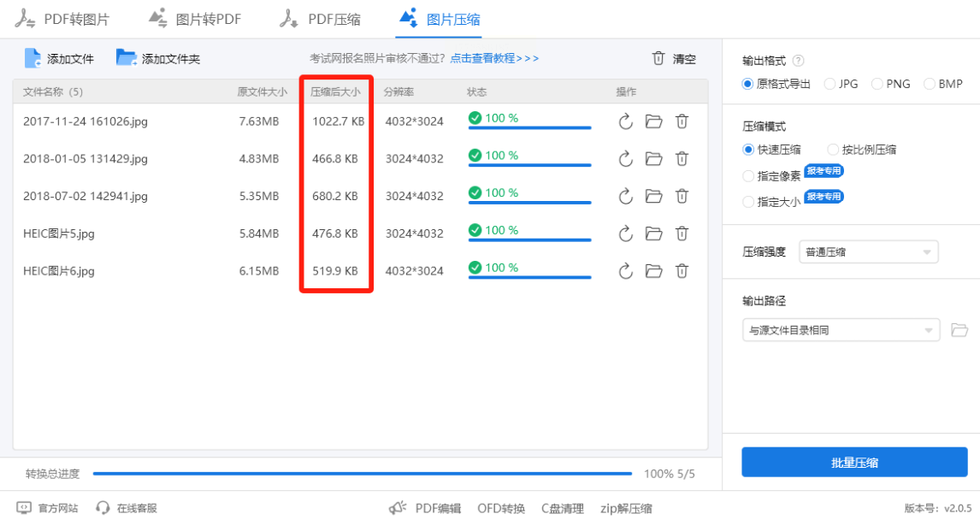Open the 点击查看教程 tutorial link
Screen dimensions: 980x520
coord(494,58)
